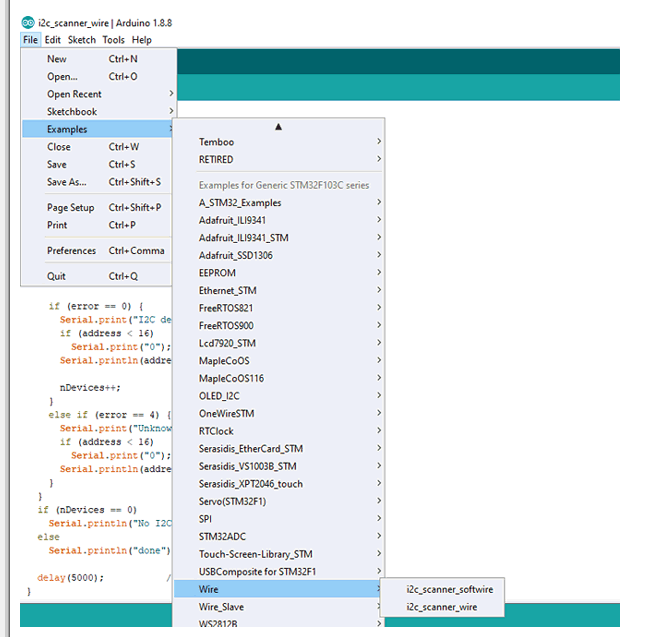This screenshot has width=653, height=637.
Task: Click the 'if (nDevices == 0)' line
Action: click(87, 510)
